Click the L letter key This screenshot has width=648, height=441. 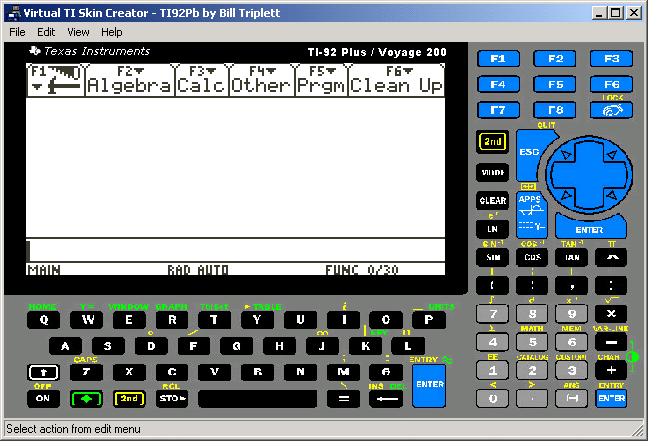pyautogui.click(x=408, y=346)
